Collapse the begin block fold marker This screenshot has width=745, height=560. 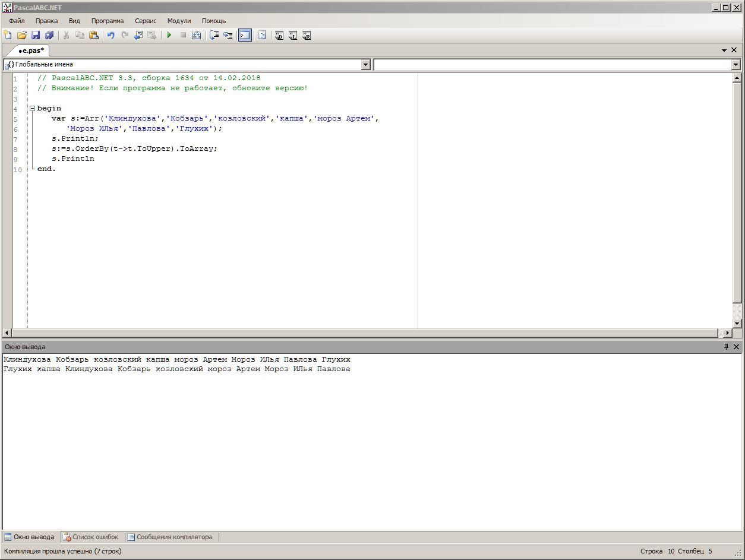point(33,109)
